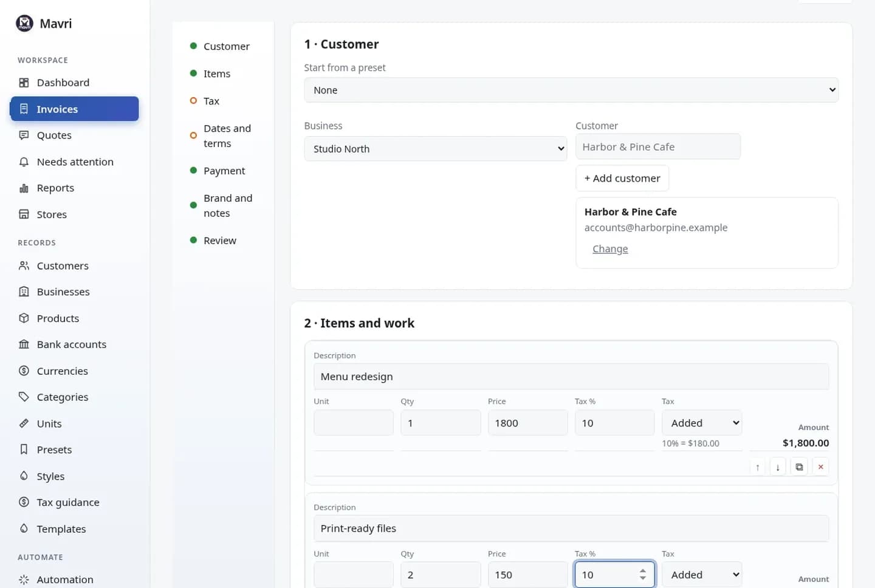Viewport: 875px width, 588px height.
Task: Open Invoices in the sidebar
Action: click(74, 109)
